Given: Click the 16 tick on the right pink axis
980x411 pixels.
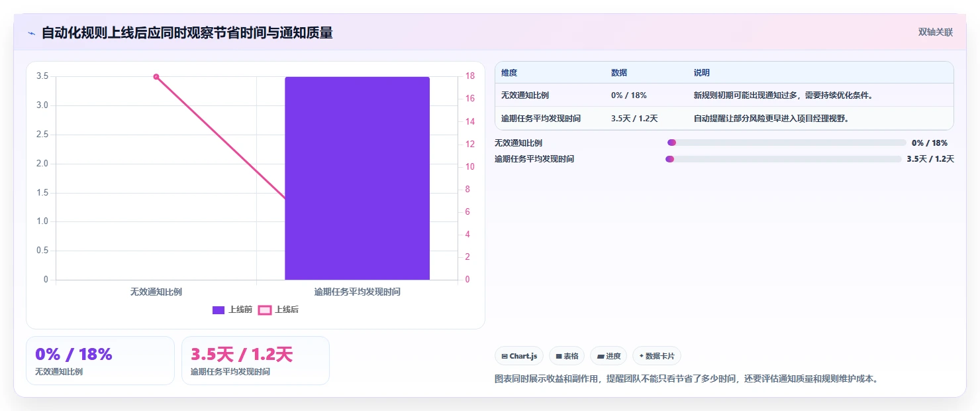Looking at the screenshot, I should (x=469, y=99).
